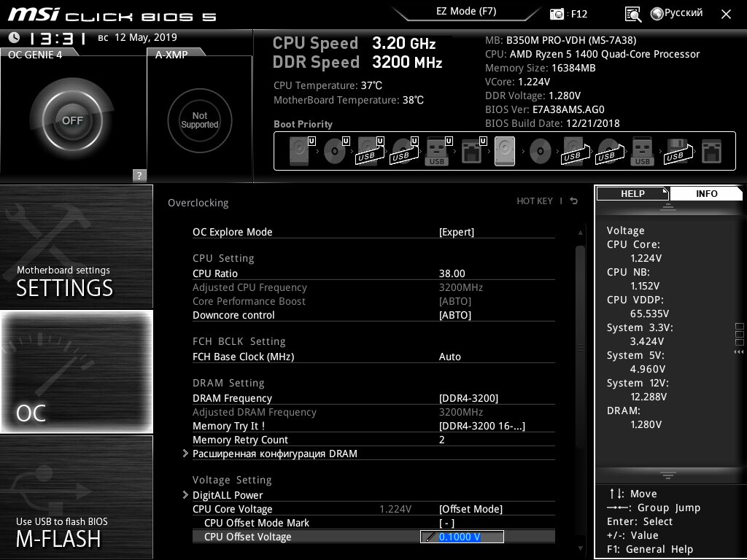Click the Adjusted CPU Frequency 3200MHz row
This screenshot has height=560, width=747.
373,287
